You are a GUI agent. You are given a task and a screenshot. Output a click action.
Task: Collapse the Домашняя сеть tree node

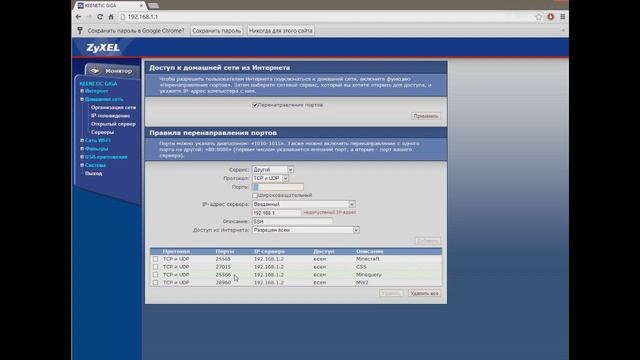click(x=82, y=99)
